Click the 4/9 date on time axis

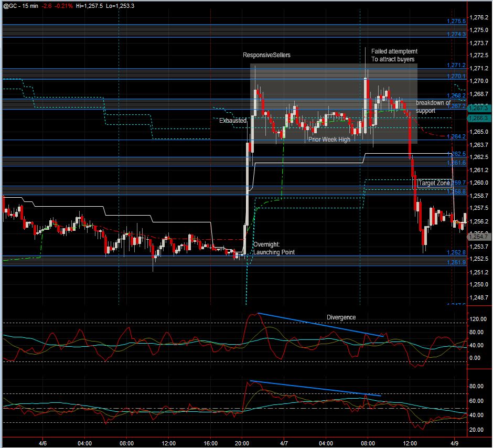tap(454, 443)
